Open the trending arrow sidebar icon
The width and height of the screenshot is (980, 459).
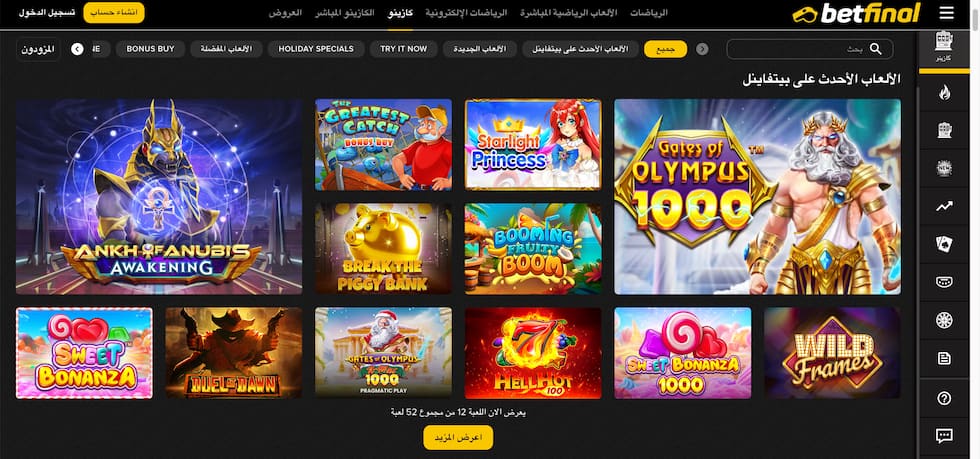944,206
